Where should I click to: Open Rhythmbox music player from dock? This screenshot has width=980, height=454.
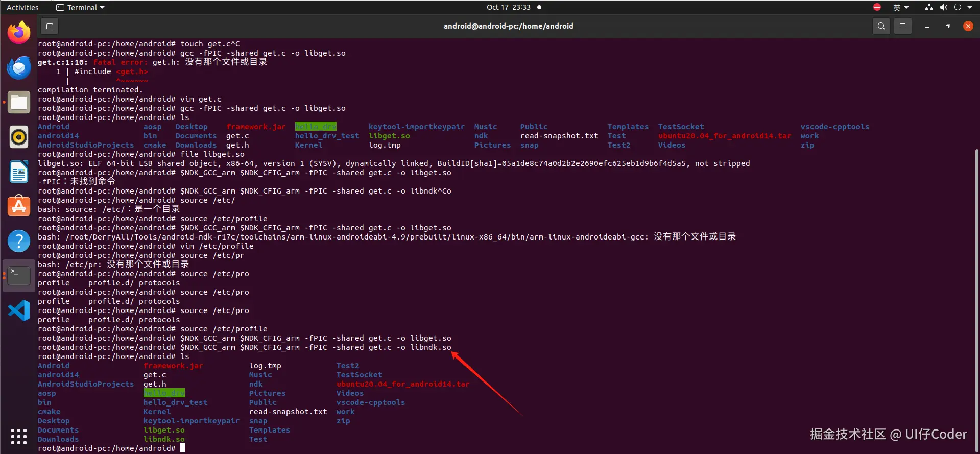pyautogui.click(x=19, y=137)
